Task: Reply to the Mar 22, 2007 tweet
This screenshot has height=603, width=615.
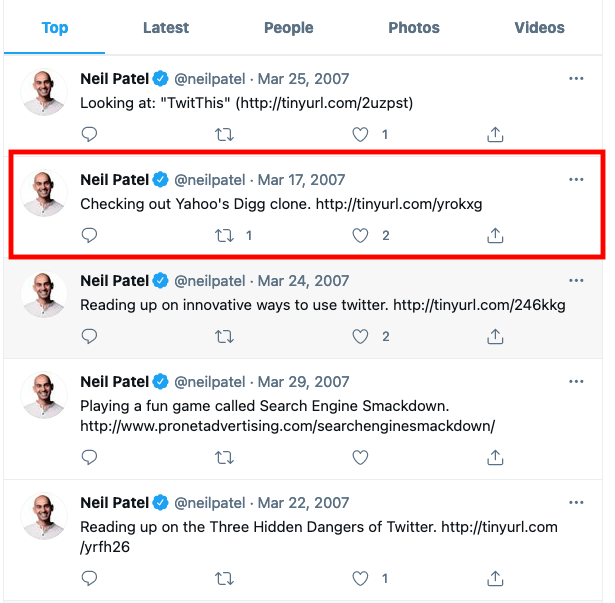Action: click(x=89, y=578)
